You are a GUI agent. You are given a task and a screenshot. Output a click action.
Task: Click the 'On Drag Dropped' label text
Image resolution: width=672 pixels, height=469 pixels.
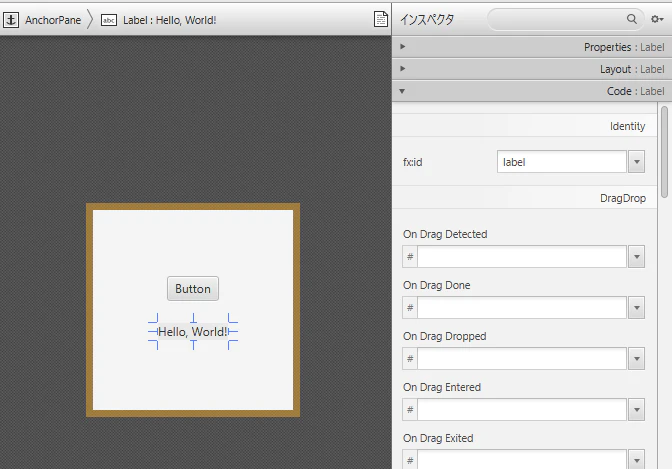444,336
